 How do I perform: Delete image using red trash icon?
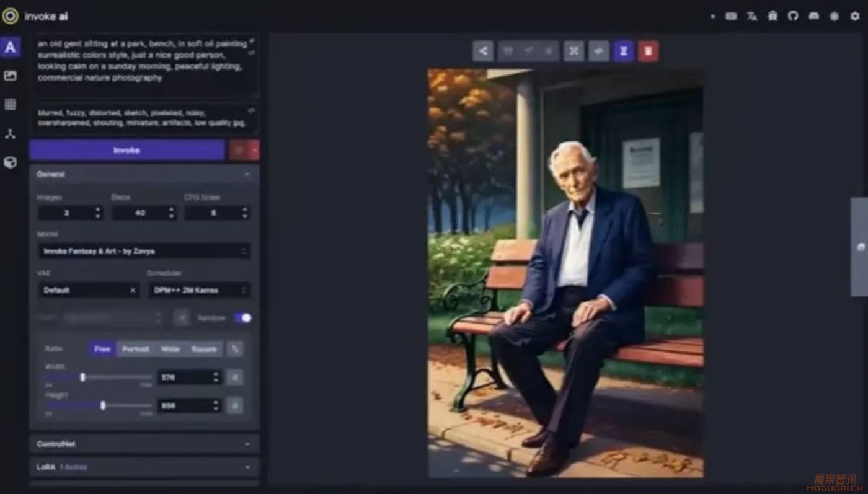(x=648, y=51)
